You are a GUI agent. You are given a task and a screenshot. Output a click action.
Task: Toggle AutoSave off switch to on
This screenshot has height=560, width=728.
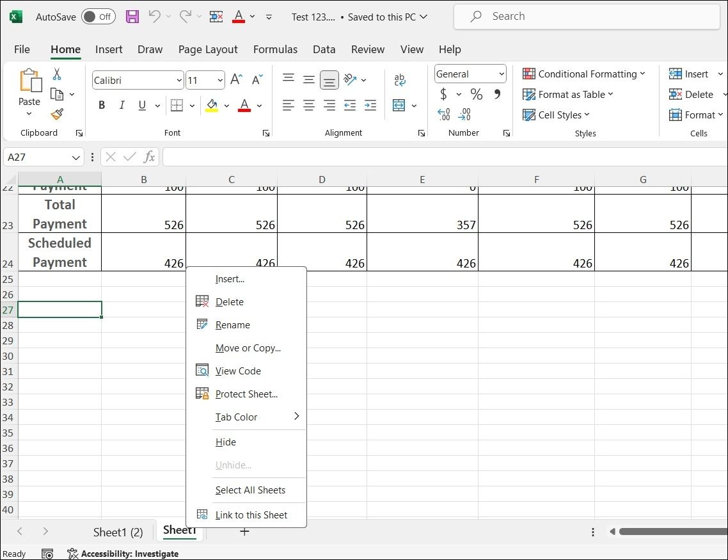click(x=98, y=17)
